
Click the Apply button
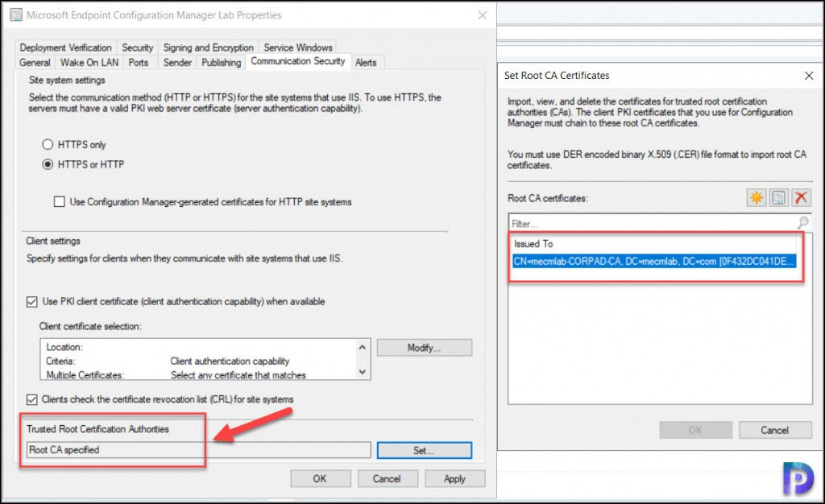[454, 479]
